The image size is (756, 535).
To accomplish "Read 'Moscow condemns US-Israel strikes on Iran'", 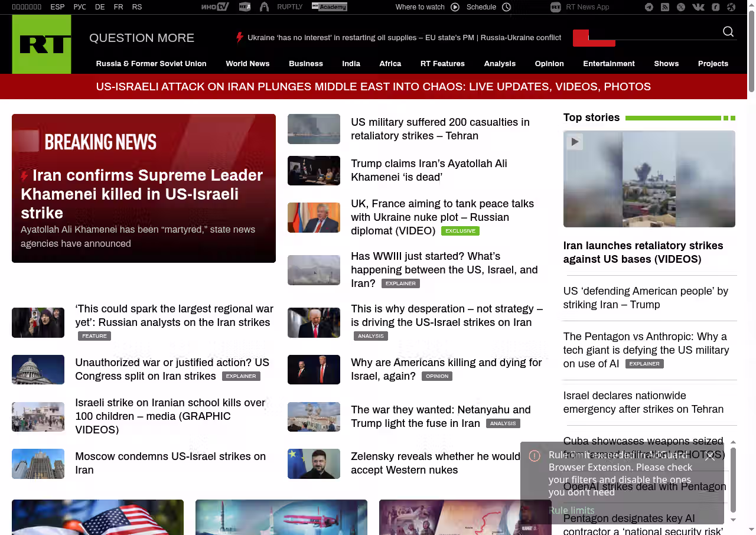I will (170, 463).
